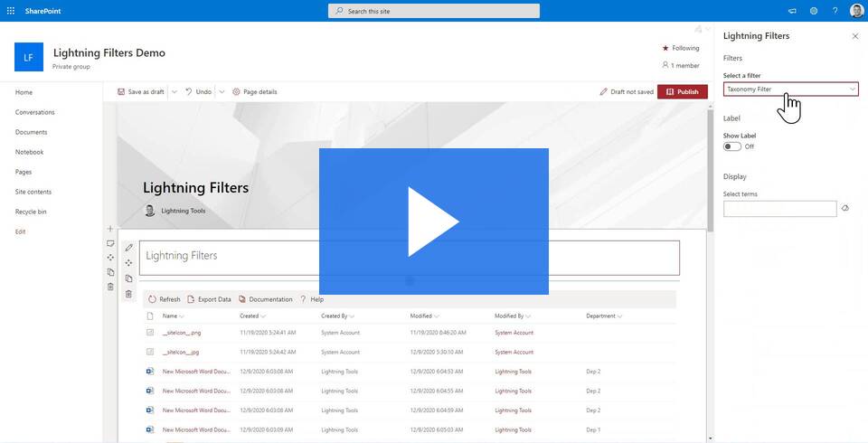
Task: Go to Home in site navigation
Action: (x=24, y=92)
